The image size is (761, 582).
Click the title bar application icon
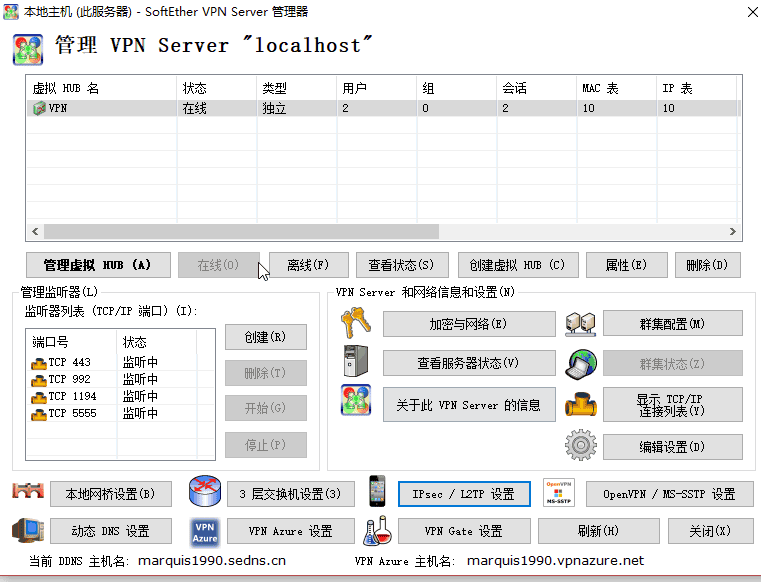coord(11,12)
